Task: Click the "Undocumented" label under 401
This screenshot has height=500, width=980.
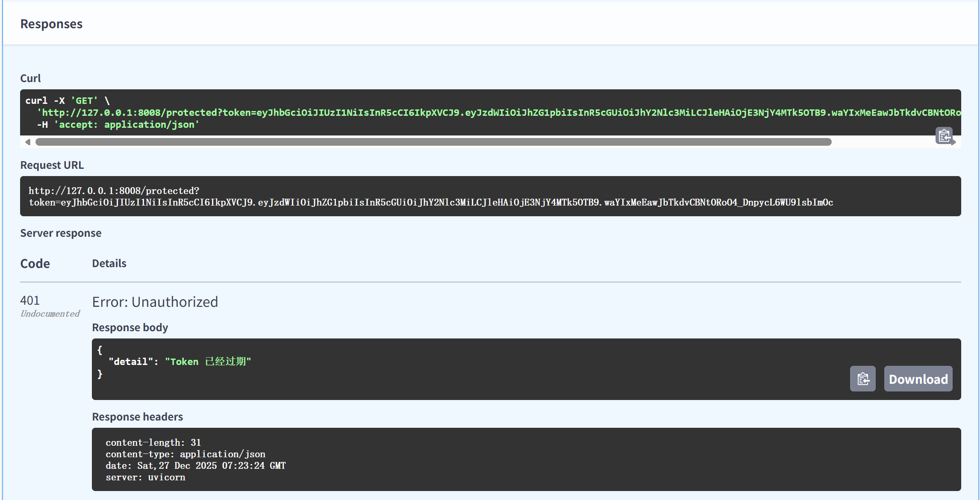Action: 50,314
